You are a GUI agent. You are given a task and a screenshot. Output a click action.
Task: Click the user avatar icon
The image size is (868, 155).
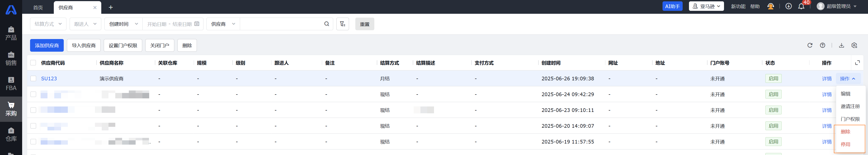pyautogui.click(x=821, y=6)
